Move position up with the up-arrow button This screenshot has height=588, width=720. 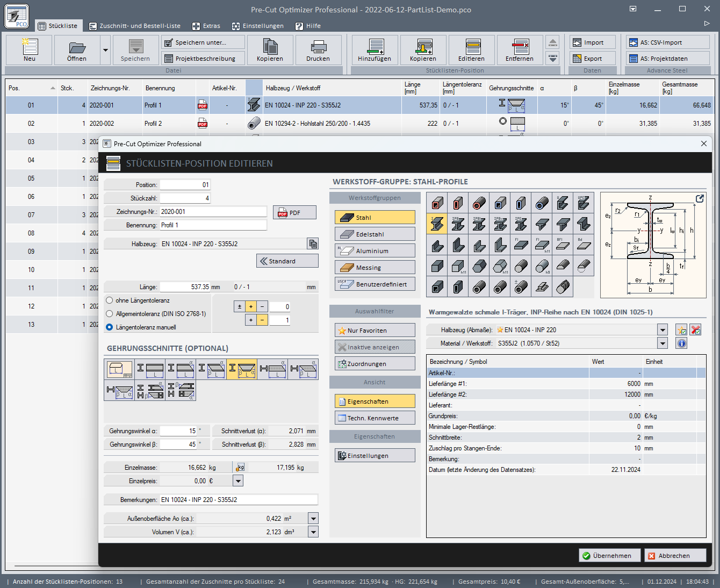pos(552,42)
